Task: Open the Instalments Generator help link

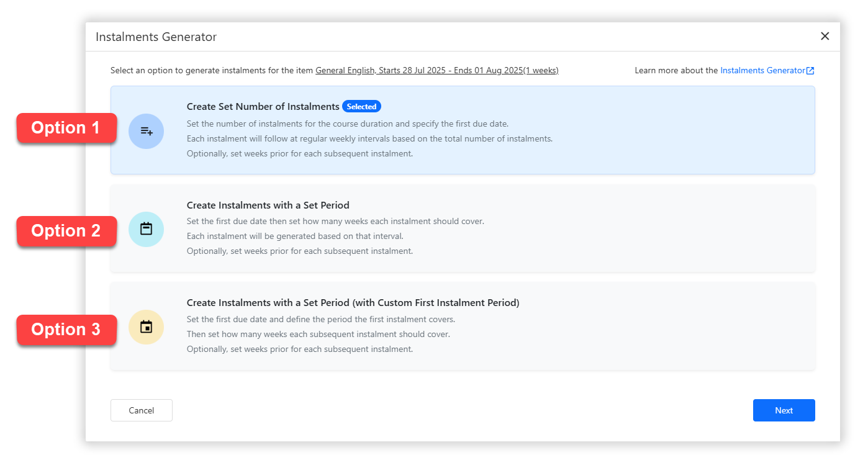Action: 762,71
